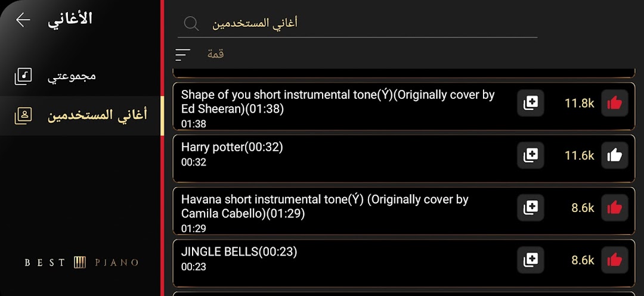This screenshot has width=644, height=296.
Task: Click the search magnifier icon
Action: (x=191, y=24)
